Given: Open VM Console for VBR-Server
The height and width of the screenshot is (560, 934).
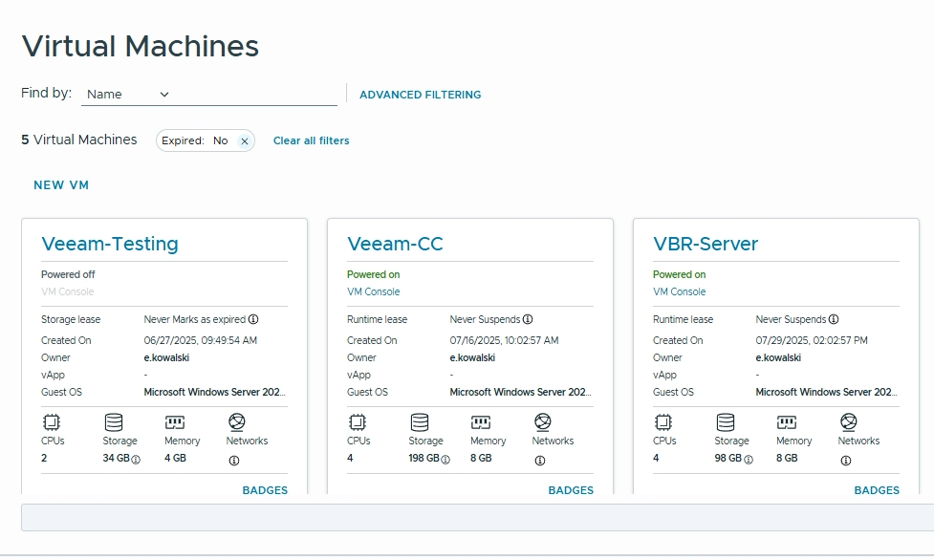Looking at the screenshot, I should [x=679, y=291].
